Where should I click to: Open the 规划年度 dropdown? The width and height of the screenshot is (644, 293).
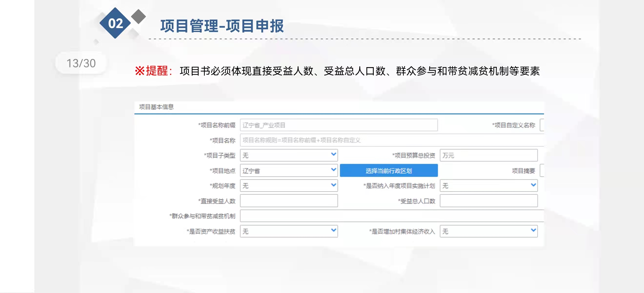pyautogui.click(x=289, y=186)
